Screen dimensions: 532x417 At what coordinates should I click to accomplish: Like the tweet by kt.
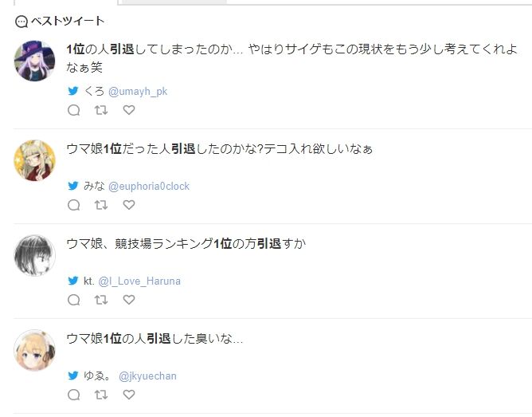(x=129, y=301)
